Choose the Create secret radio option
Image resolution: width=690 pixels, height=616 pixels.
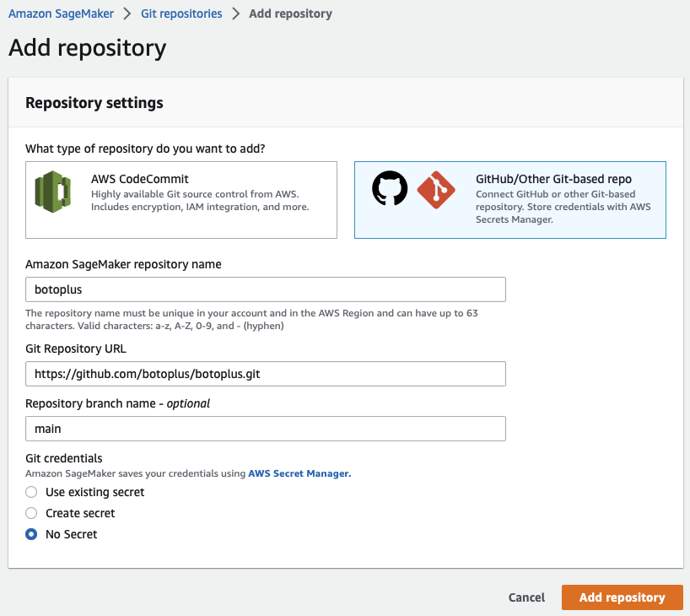click(31, 513)
